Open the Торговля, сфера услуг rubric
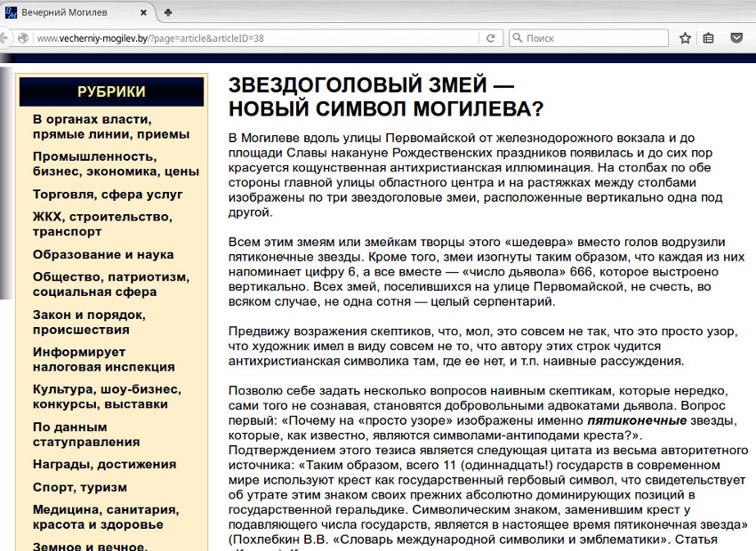Viewport: 756px width, 551px height. click(108, 194)
